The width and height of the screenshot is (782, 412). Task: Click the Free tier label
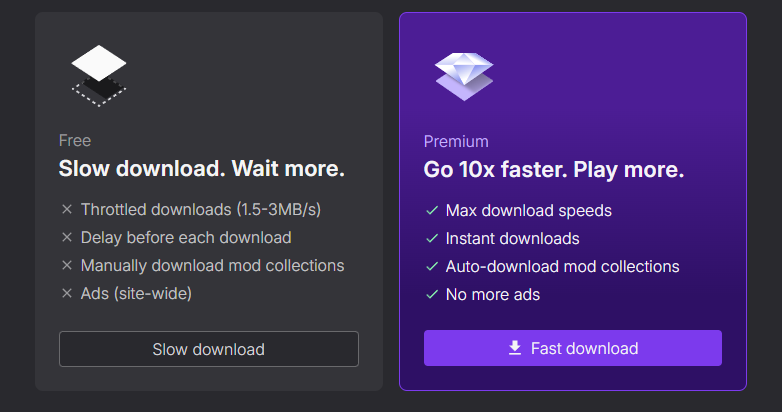(x=75, y=141)
